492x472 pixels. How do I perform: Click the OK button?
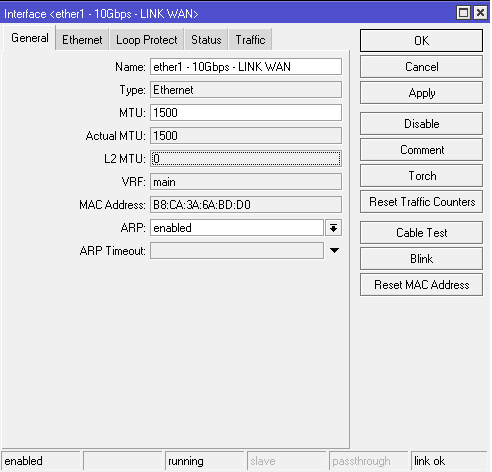[x=421, y=41]
